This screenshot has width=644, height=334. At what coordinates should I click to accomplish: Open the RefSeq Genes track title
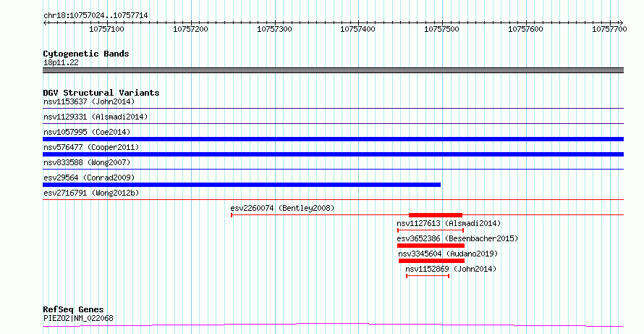pos(73,309)
